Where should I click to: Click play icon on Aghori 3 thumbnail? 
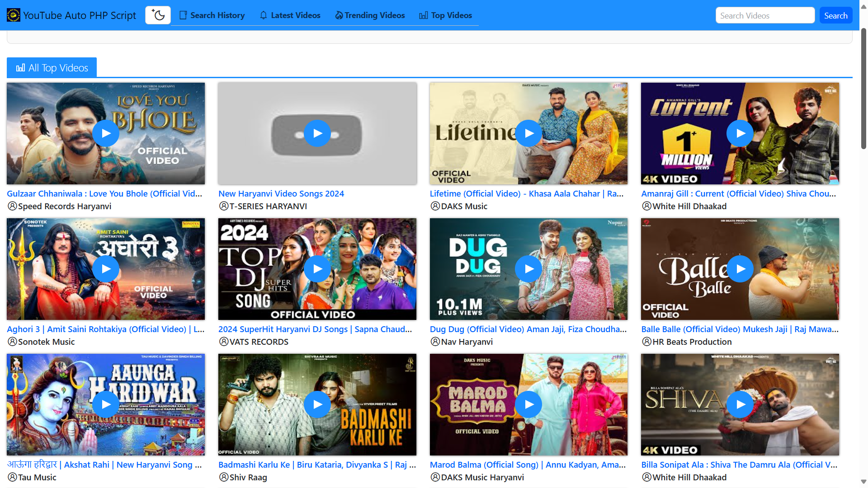tap(106, 269)
